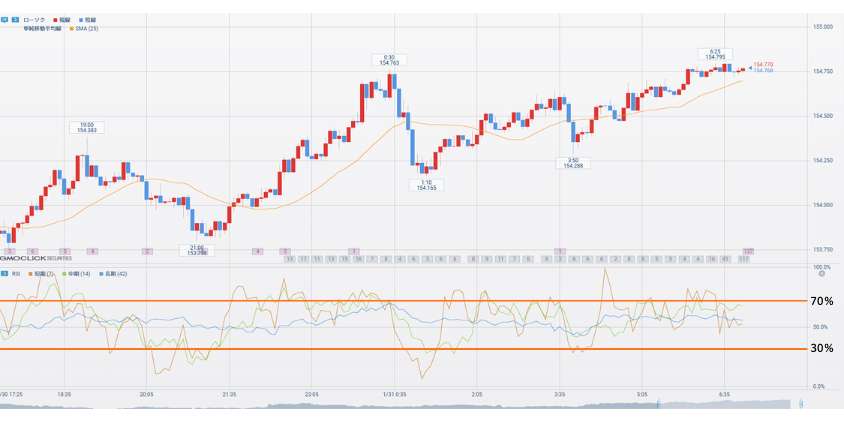Image resolution: width=844 pixels, height=422 pixels.
Task: Click the 2:50 low price label 154.288
Action: click(573, 163)
